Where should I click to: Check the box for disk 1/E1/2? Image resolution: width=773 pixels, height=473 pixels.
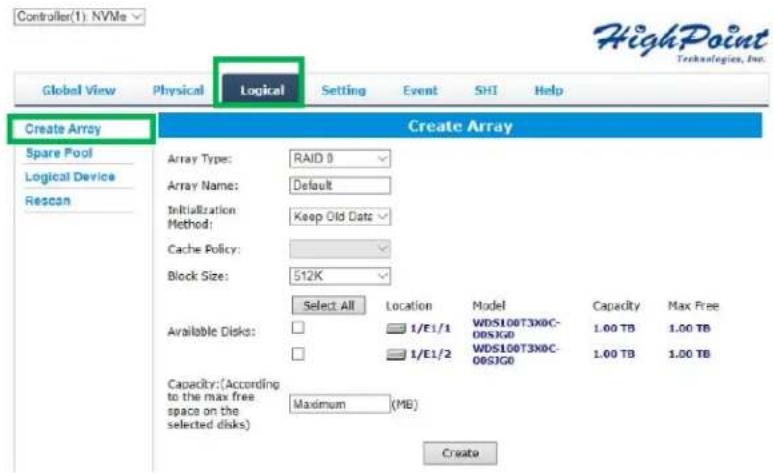pos(298,354)
